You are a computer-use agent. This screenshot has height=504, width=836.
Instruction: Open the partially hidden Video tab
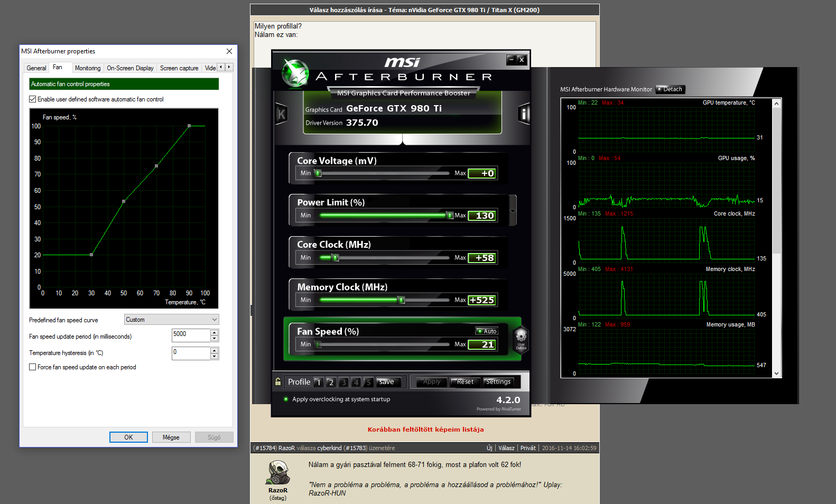point(210,68)
